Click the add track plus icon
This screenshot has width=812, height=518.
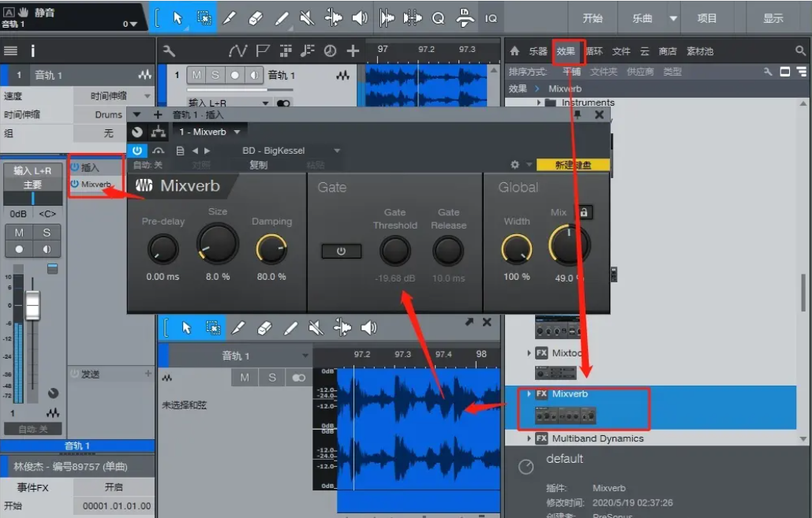(x=354, y=50)
